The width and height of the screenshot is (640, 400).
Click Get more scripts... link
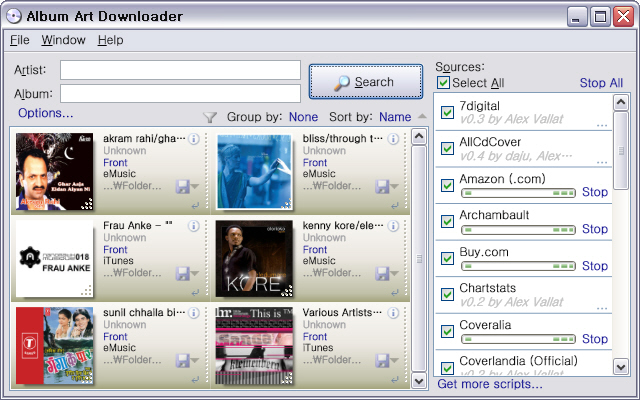point(490,384)
